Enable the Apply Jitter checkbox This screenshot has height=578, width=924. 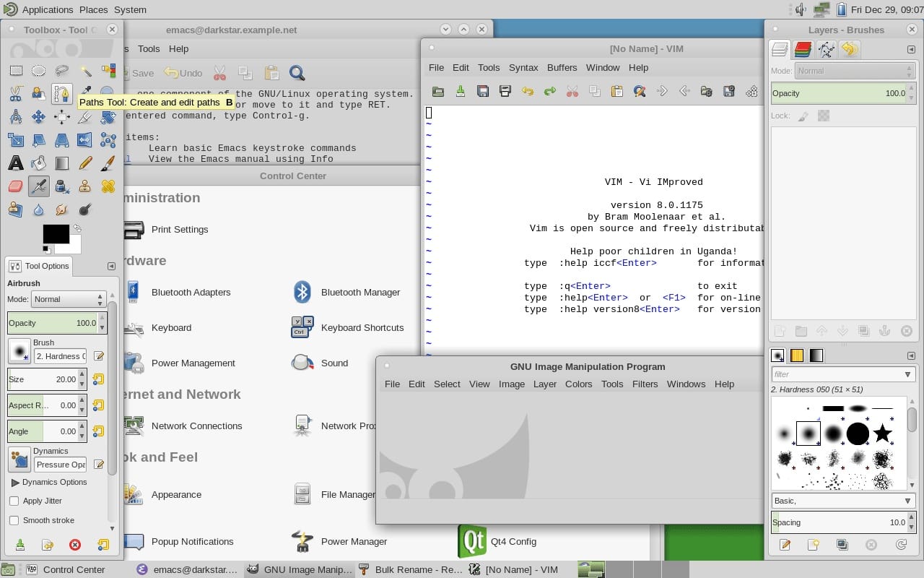tap(14, 501)
